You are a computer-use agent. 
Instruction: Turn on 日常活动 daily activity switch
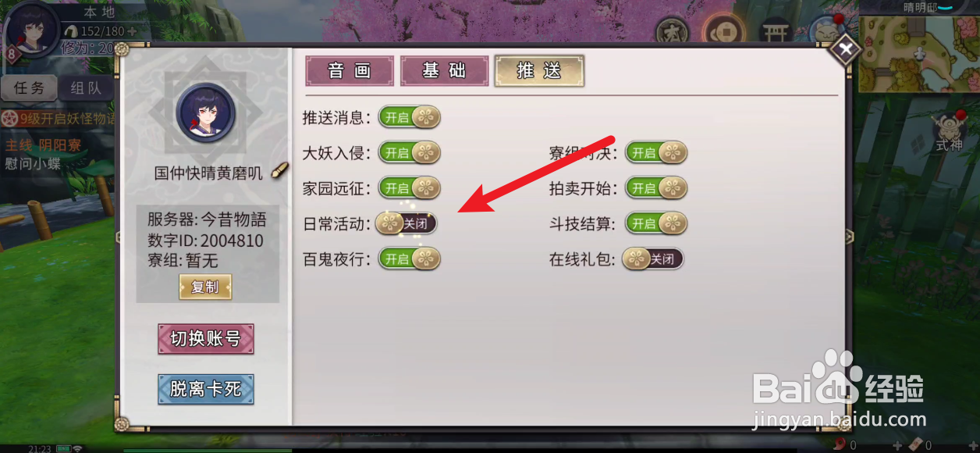[x=406, y=223]
